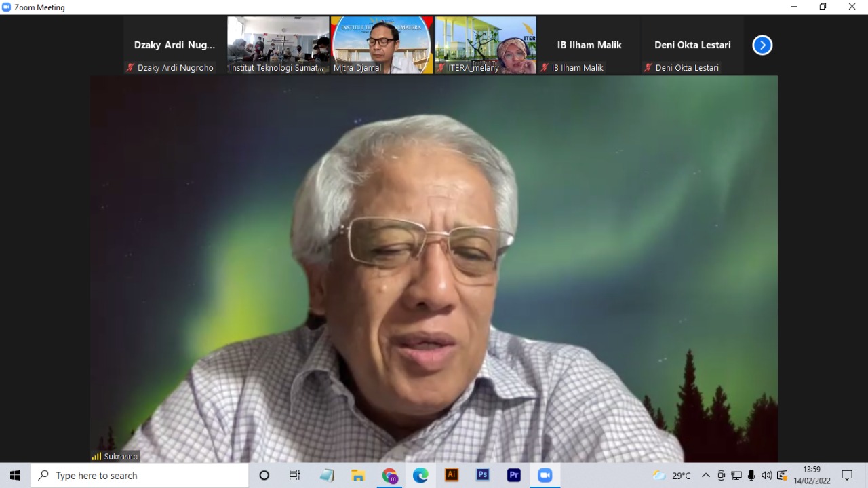Open Adobe Illustrator from taskbar
868x488 pixels.
452,476
